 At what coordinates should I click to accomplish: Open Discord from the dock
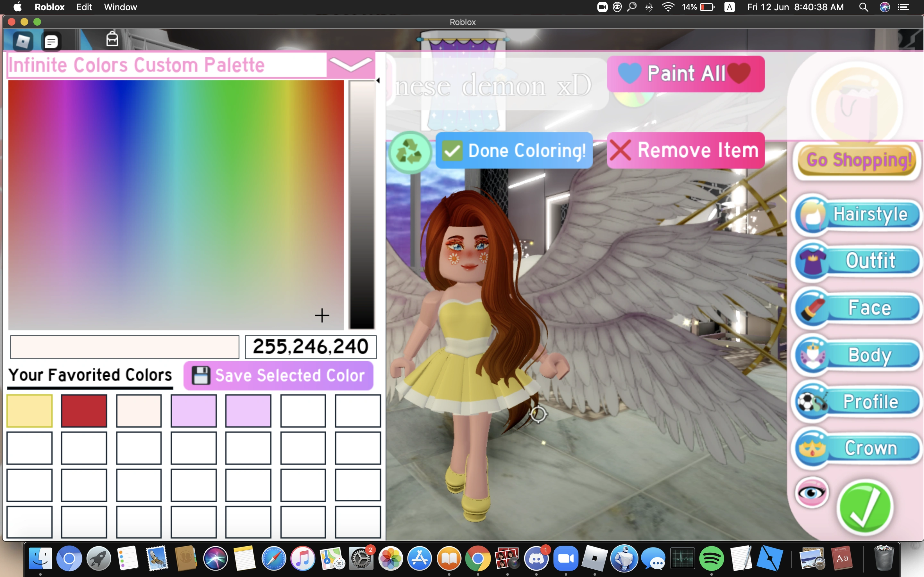point(536,559)
